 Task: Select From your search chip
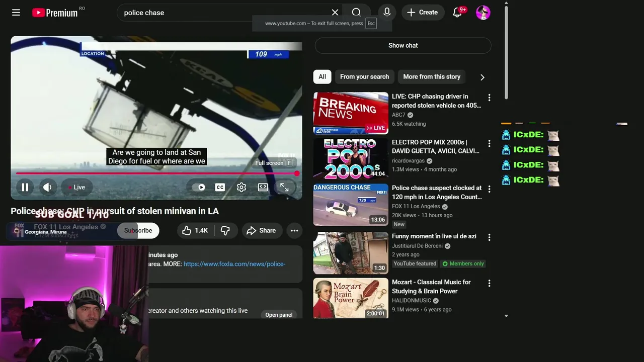[x=364, y=76]
